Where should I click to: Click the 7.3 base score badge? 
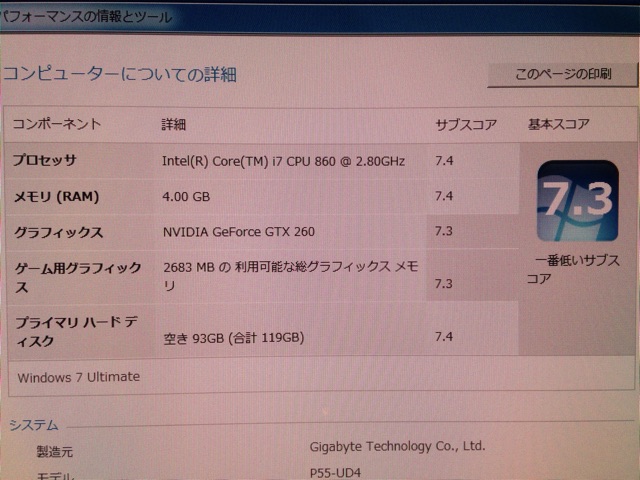[578, 201]
